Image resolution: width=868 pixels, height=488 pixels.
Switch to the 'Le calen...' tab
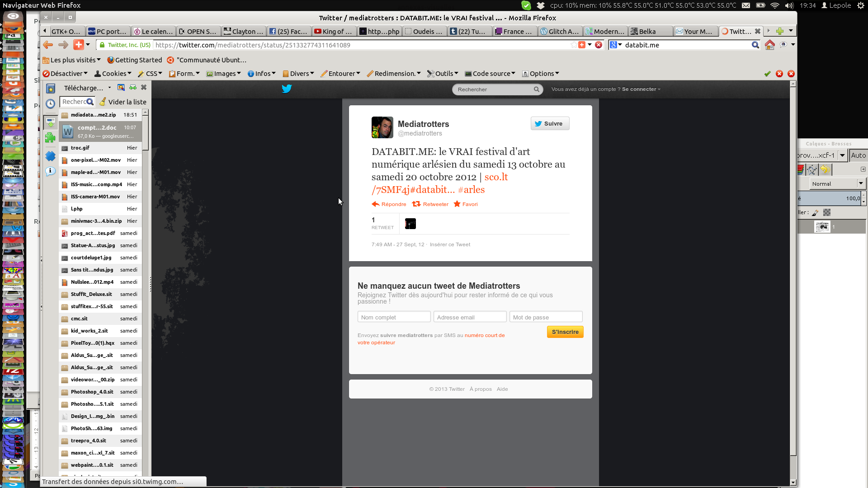(x=153, y=32)
